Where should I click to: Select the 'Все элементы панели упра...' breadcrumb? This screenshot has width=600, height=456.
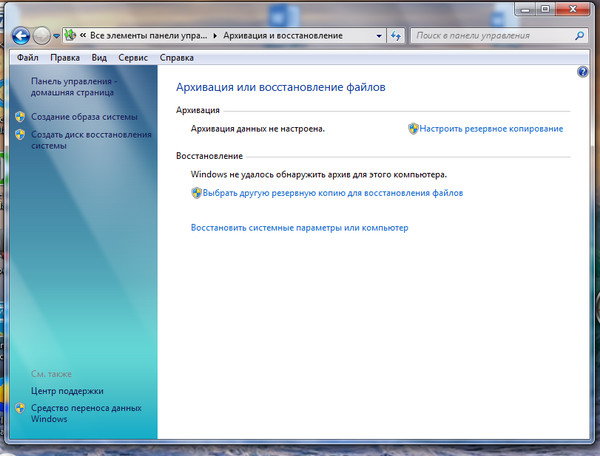[x=148, y=36]
